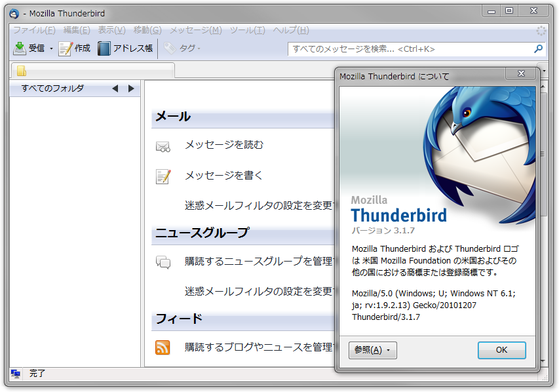Open the ヘルプ(H) menu
This screenshot has height=392, width=559.
click(291, 30)
